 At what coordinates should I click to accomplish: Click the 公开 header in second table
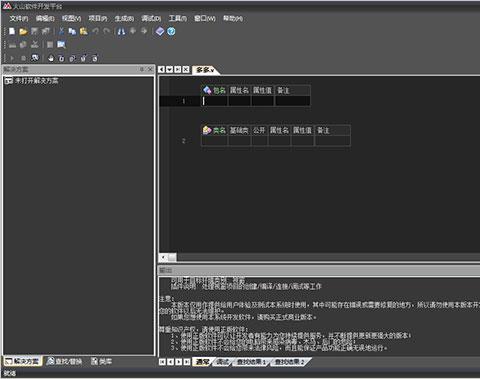pyautogui.click(x=259, y=130)
